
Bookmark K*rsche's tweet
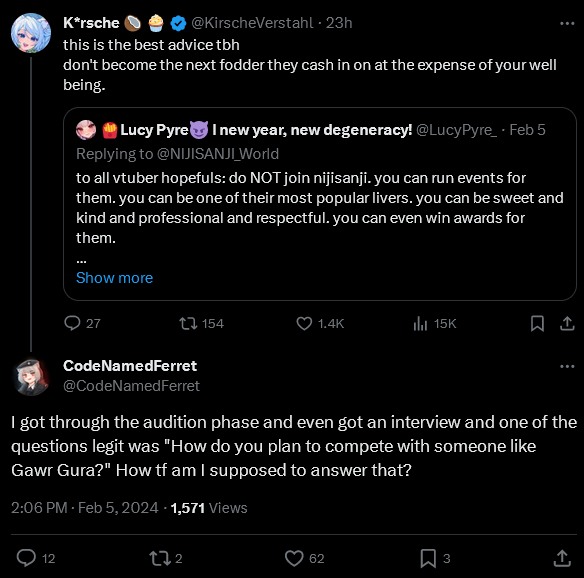tap(537, 323)
